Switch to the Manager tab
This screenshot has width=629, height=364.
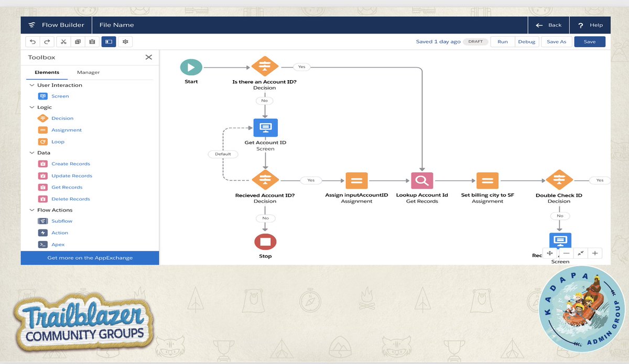(x=88, y=72)
